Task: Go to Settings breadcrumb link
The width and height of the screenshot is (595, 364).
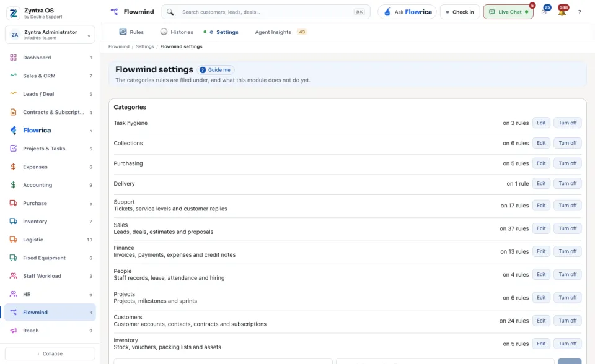Action: click(x=144, y=46)
